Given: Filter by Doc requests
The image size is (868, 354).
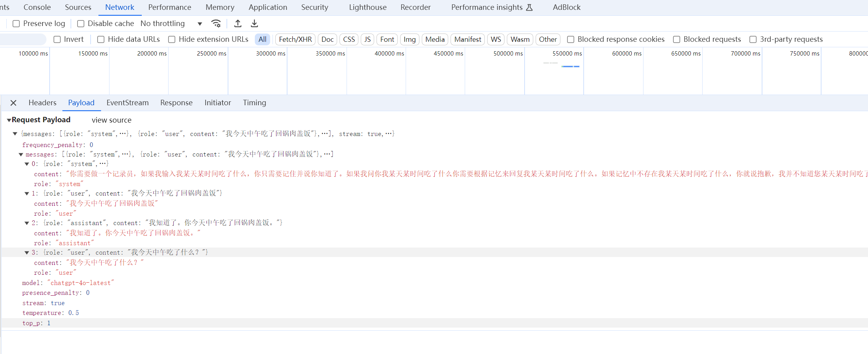Looking at the screenshot, I should tap(327, 39).
